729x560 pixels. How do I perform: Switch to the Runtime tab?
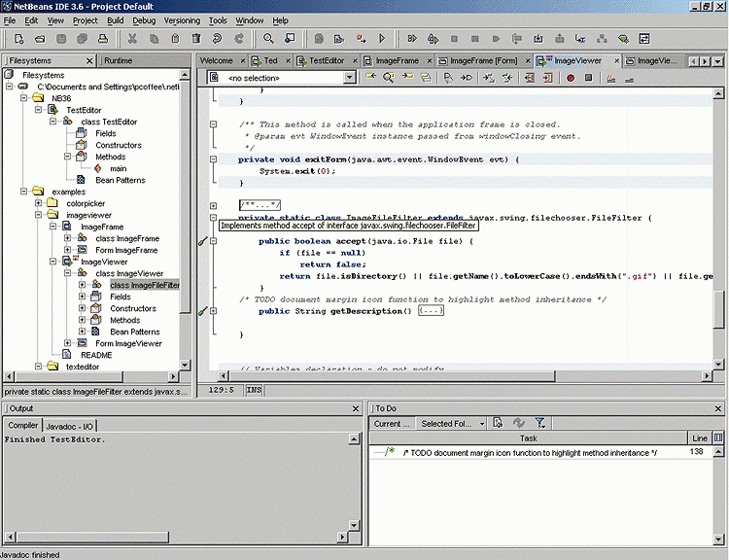tap(118, 60)
